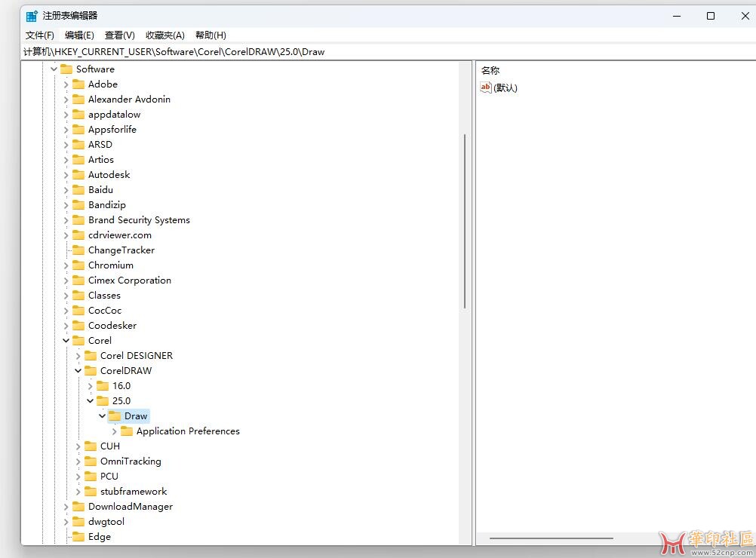Click the appdatalow folder icon
This screenshot has width=756, height=558.
click(78, 114)
